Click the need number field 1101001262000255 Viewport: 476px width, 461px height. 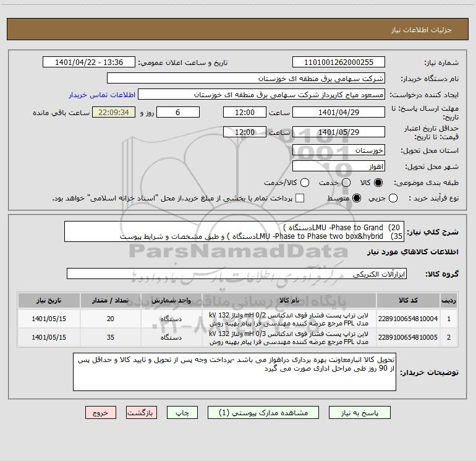click(339, 62)
